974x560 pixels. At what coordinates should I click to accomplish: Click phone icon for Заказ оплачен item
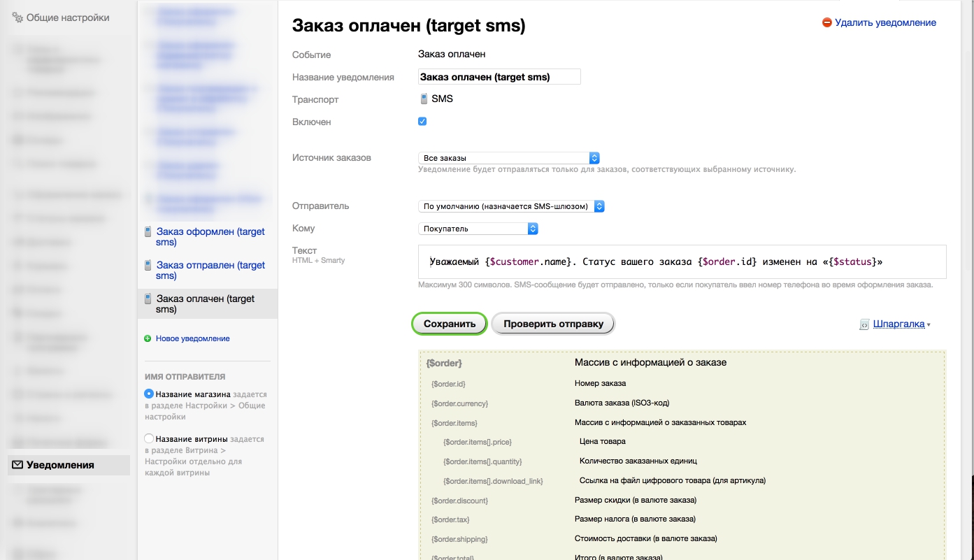(148, 299)
